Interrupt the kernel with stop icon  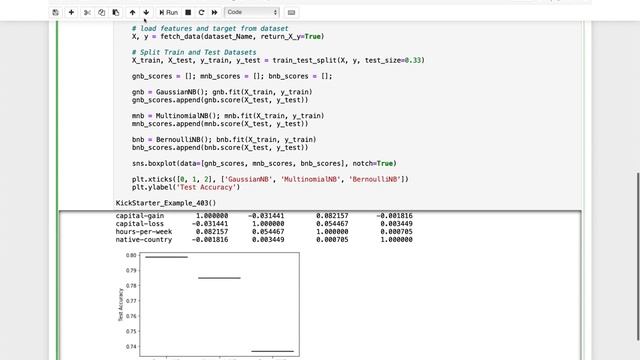click(188, 13)
